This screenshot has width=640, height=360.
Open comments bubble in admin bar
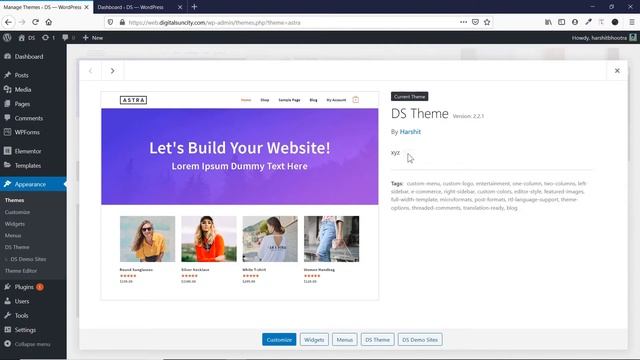(68, 38)
